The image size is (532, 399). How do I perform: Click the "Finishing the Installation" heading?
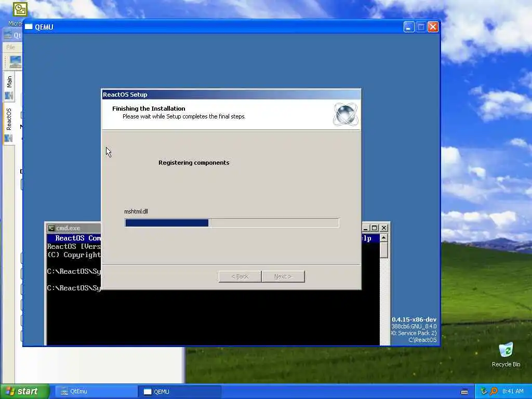click(x=149, y=109)
